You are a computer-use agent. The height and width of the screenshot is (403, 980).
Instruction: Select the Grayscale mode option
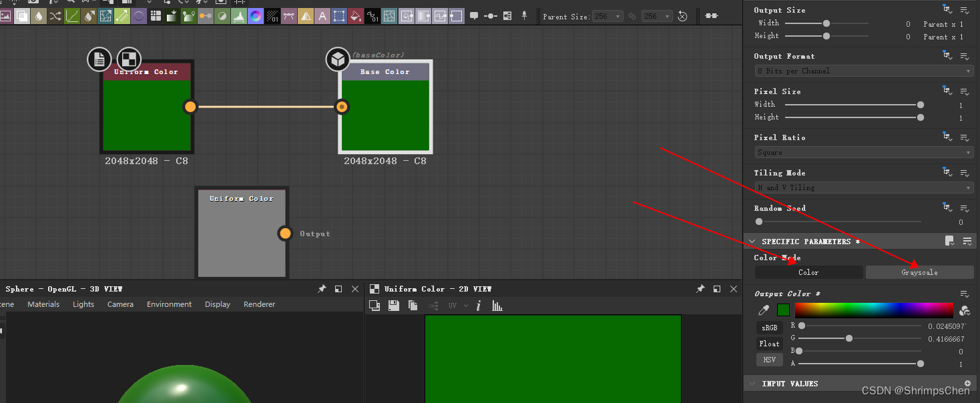[919, 272]
